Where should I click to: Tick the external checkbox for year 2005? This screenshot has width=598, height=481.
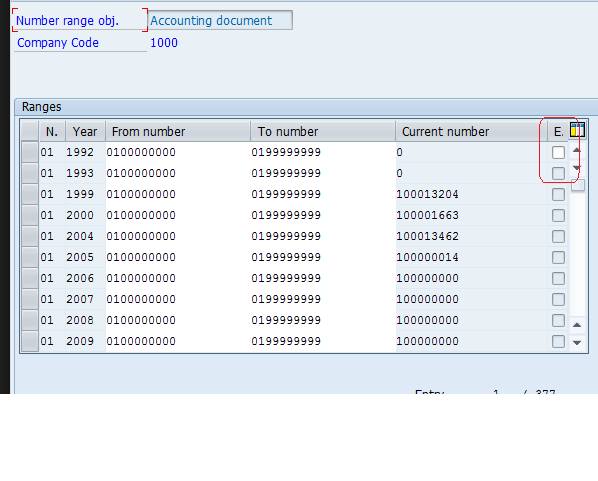[558, 257]
